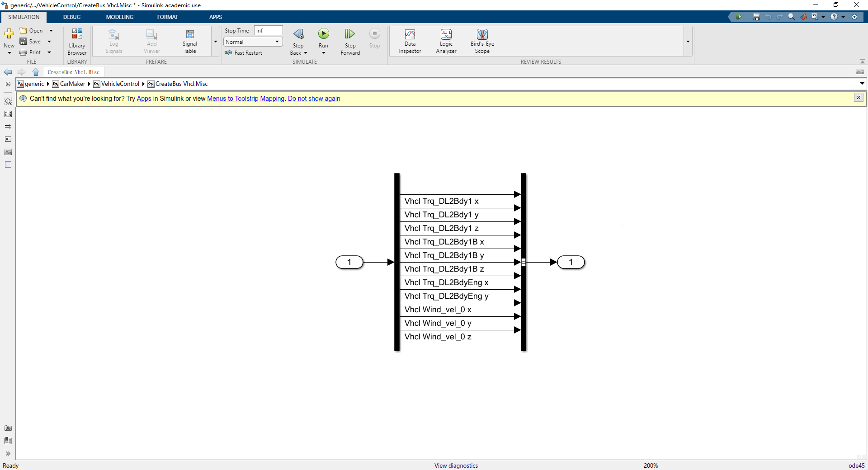Screen dimensions: 868x470
Task: Run the simulation
Action: pos(324,34)
